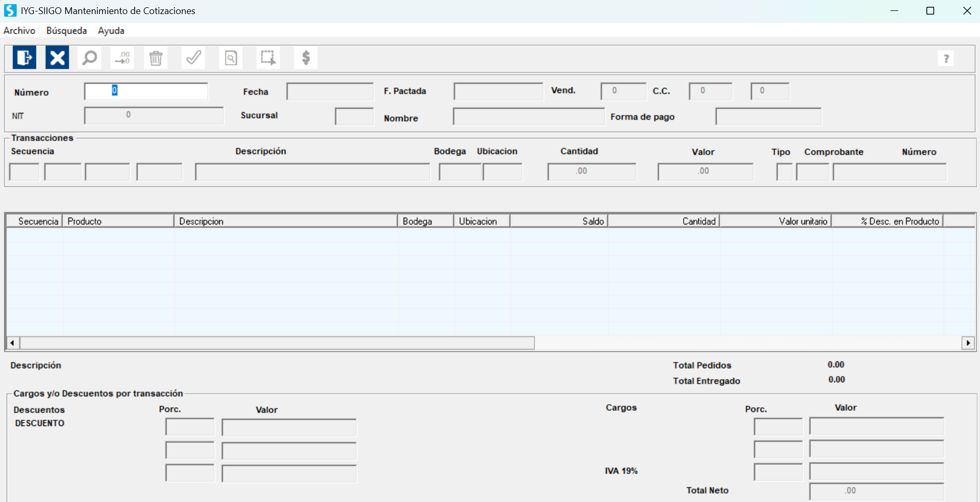The image size is (980, 502).
Task: Click the dashed selection box icon
Action: point(268,57)
